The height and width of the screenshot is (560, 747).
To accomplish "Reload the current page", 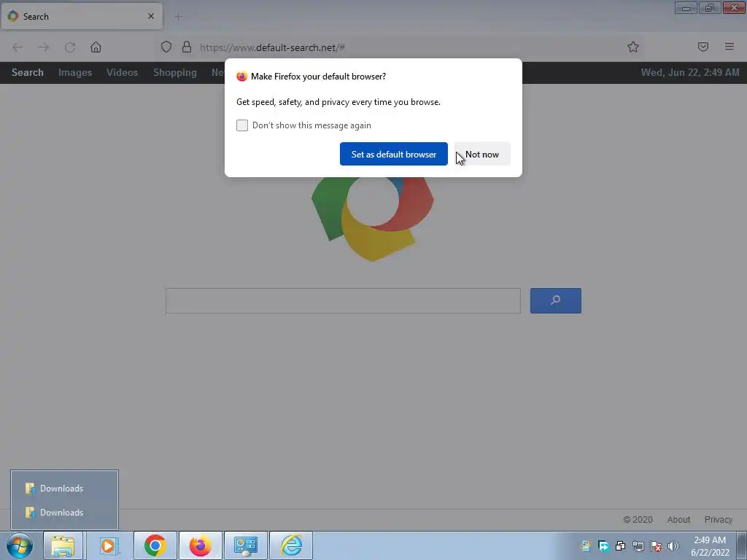I will point(70,47).
